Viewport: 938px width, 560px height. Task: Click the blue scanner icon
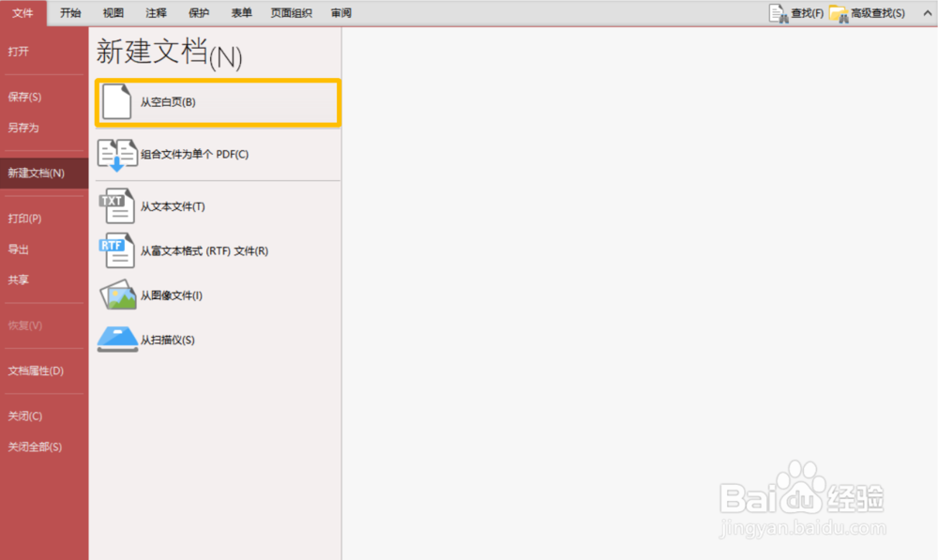(x=118, y=340)
